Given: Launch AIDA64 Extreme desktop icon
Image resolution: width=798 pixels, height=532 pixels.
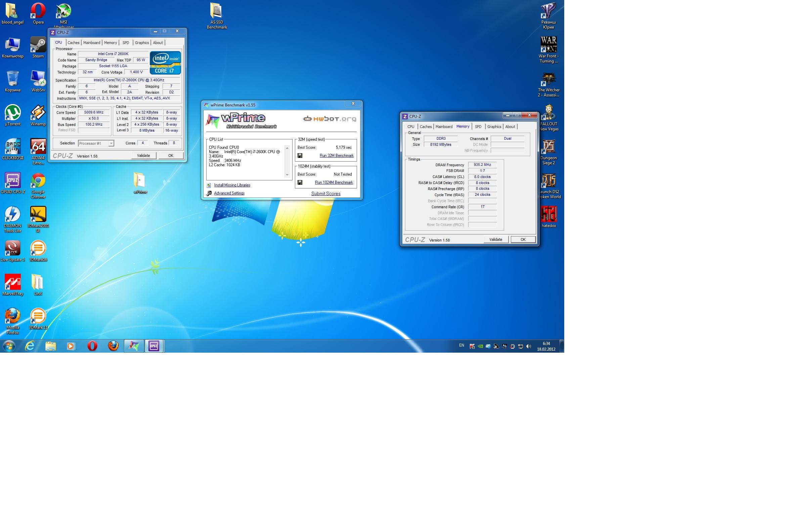Looking at the screenshot, I should click(x=38, y=151).
